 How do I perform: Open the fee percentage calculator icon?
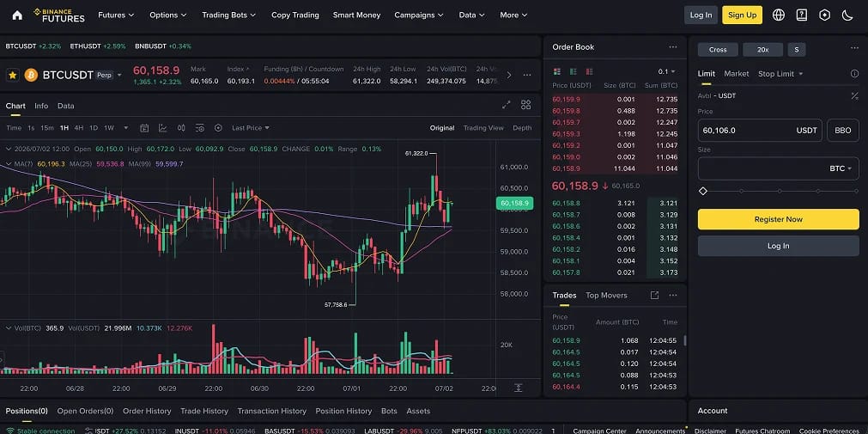pos(855,96)
